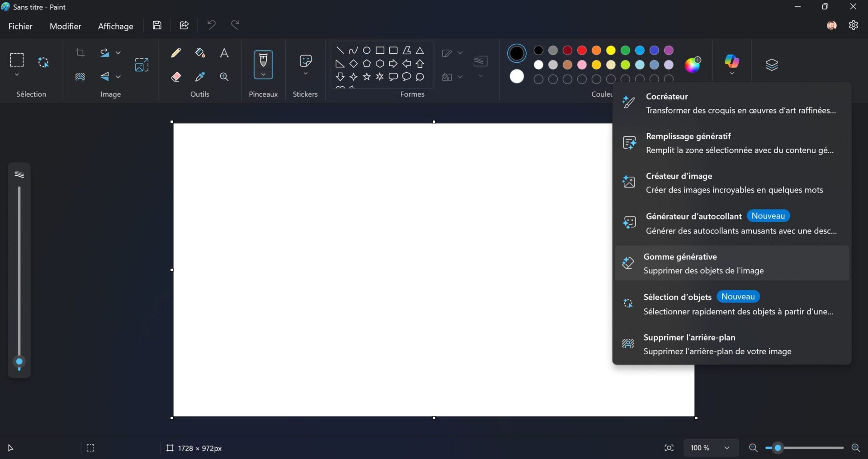Open the image creator icon in Image group
Viewport: 868px width, 459px height.
point(142,65)
